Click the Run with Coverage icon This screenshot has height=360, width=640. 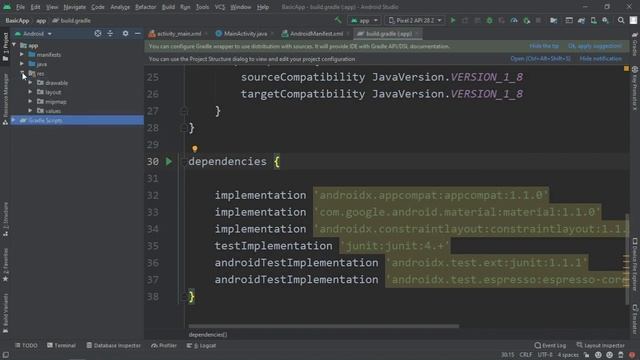pyautogui.click(x=502, y=20)
